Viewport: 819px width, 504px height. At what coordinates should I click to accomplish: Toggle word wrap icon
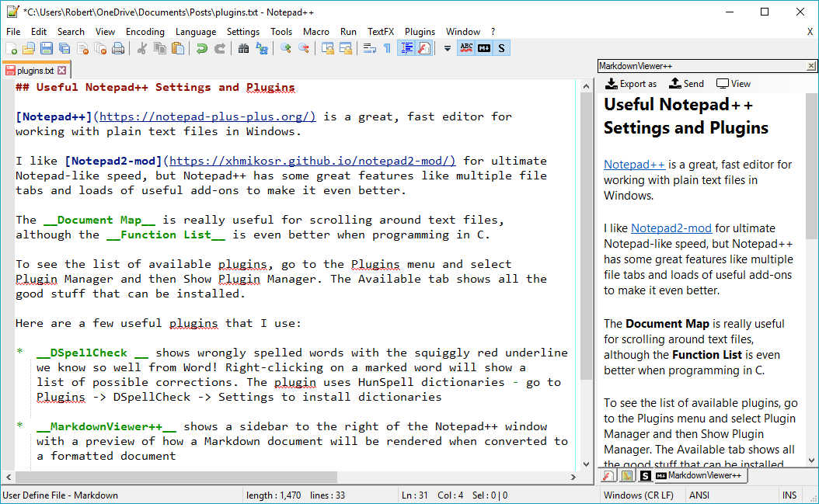[x=369, y=49]
